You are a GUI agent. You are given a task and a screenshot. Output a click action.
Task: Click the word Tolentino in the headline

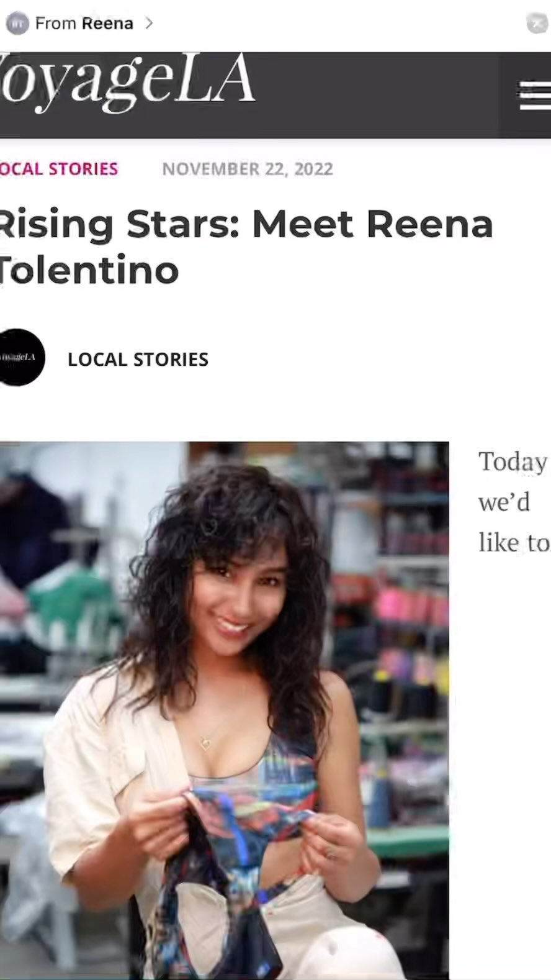click(x=90, y=271)
